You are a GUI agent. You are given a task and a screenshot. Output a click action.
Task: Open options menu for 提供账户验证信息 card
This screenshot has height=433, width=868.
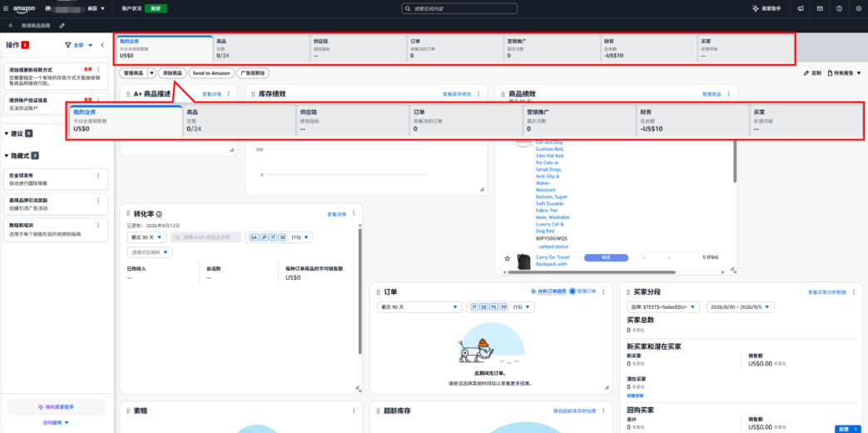click(98, 100)
